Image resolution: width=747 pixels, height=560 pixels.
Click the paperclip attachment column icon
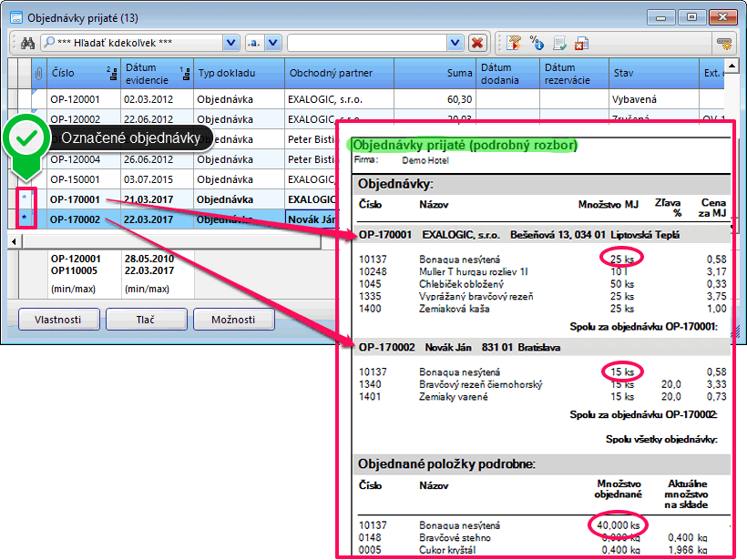click(38, 73)
